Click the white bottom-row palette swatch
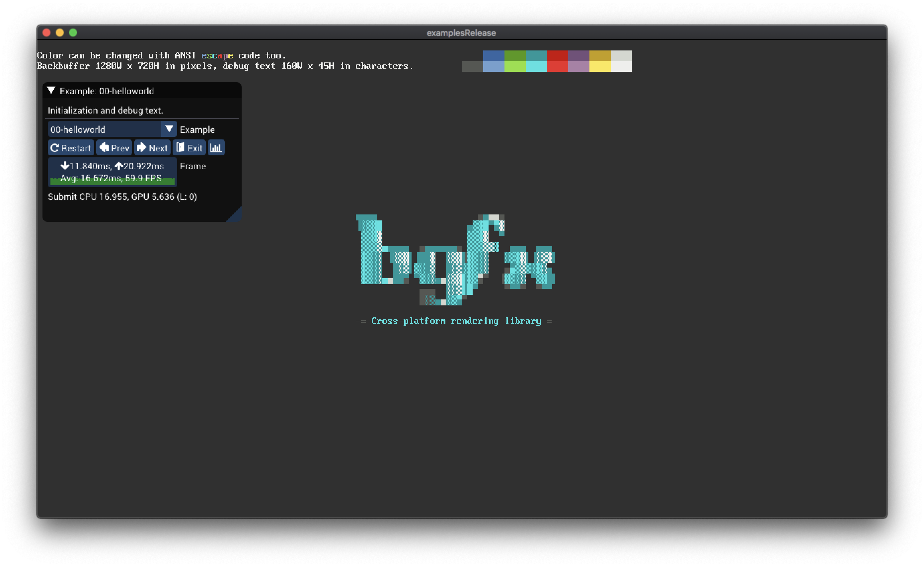 click(x=621, y=66)
